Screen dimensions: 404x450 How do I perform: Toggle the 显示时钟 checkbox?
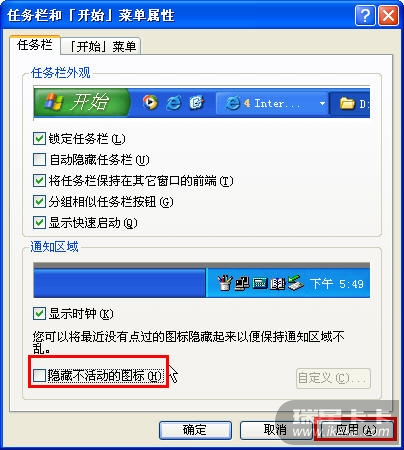click(x=39, y=314)
